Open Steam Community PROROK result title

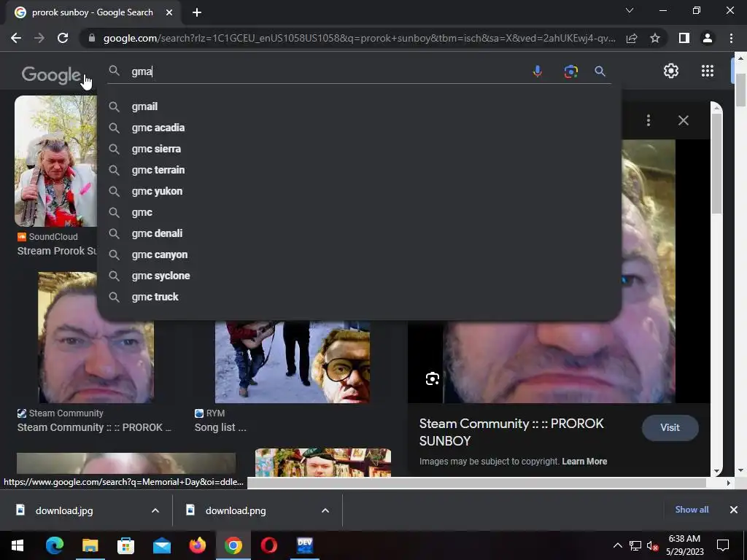click(x=94, y=427)
